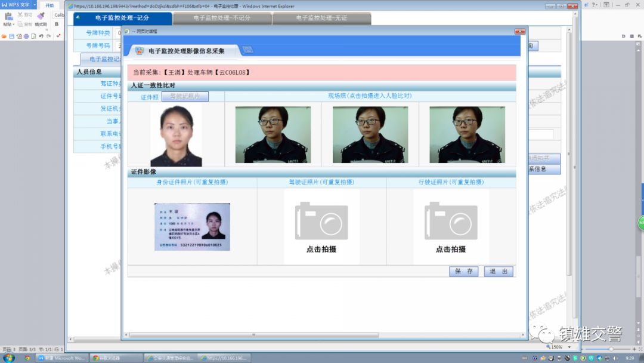Open the Microsoft Word taskbar item
Image resolution: width=644 pixels, height=363 pixels.
point(61,358)
